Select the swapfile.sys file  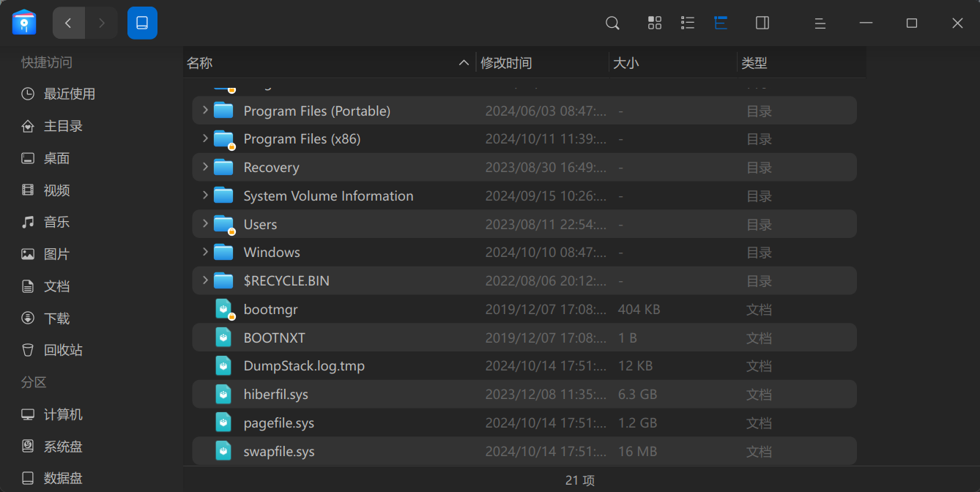(x=524, y=451)
